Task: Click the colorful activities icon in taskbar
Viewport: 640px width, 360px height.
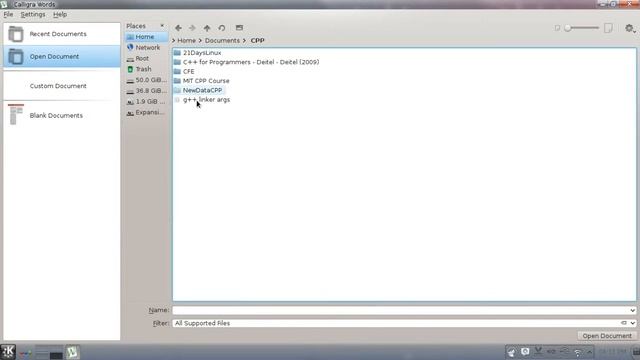Action: pyautogui.click(x=25, y=352)
